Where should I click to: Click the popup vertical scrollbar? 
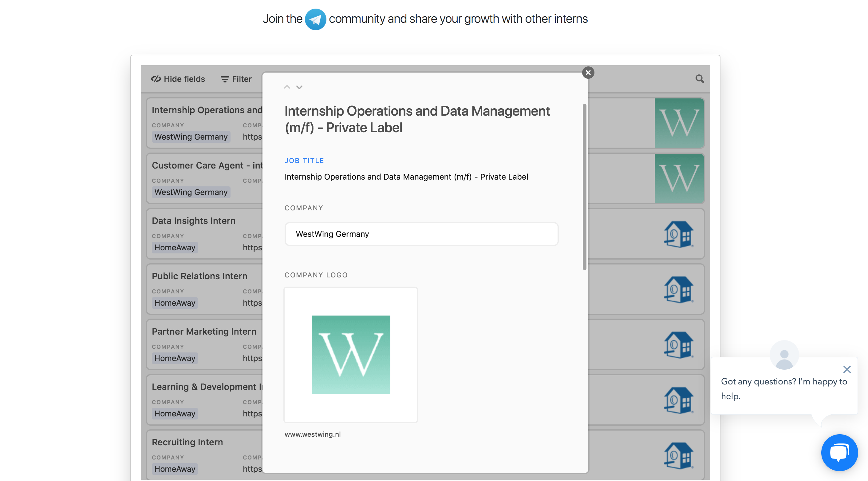[584, 187]
